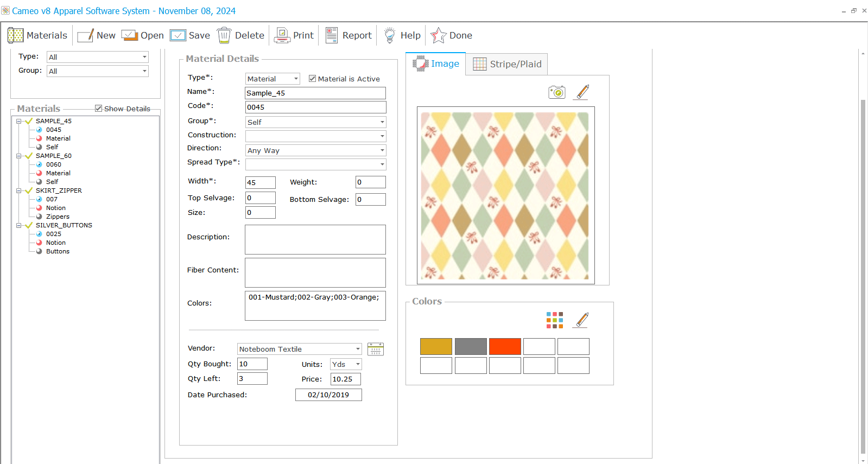Click the Date Purchased field

coord(328,395)
